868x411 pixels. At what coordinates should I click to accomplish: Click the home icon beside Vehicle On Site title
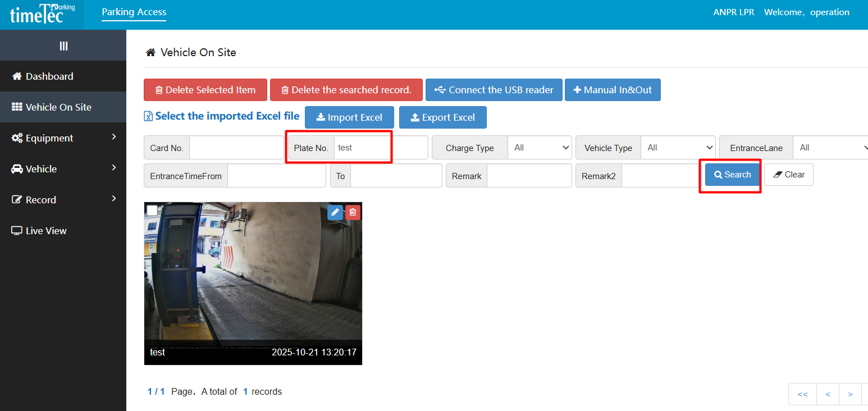tap(150, 53)
